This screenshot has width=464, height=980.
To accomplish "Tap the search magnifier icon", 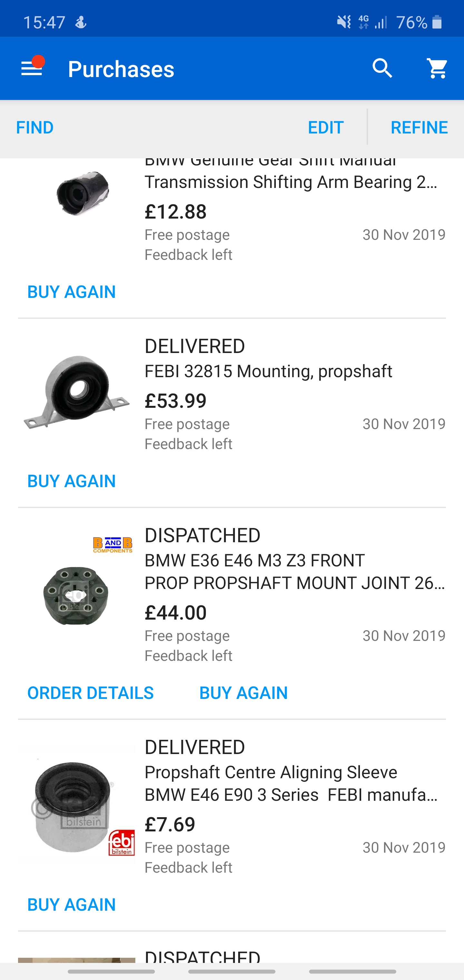I will (382, 68).
